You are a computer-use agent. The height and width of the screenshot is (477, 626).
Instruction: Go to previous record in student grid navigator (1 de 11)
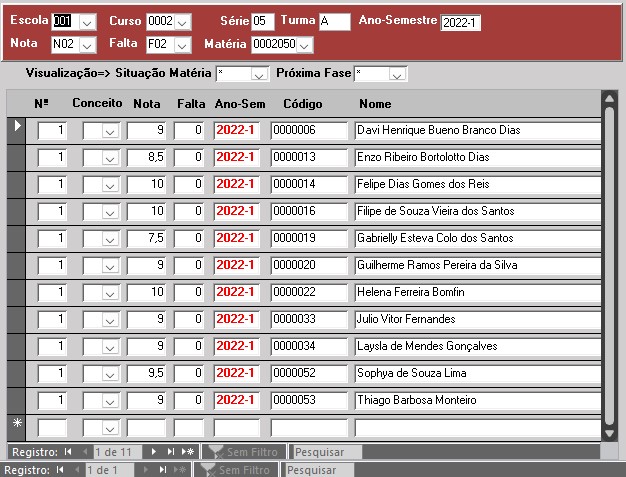[x=85, y=452]
